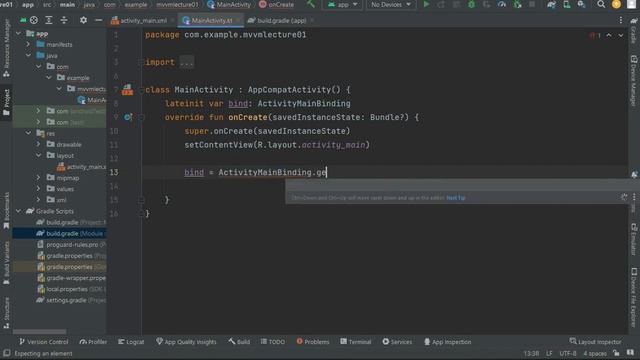Open the Layout Inspector window
The width and height of the screenshot is (640, 360).
(x=596, y=342)
